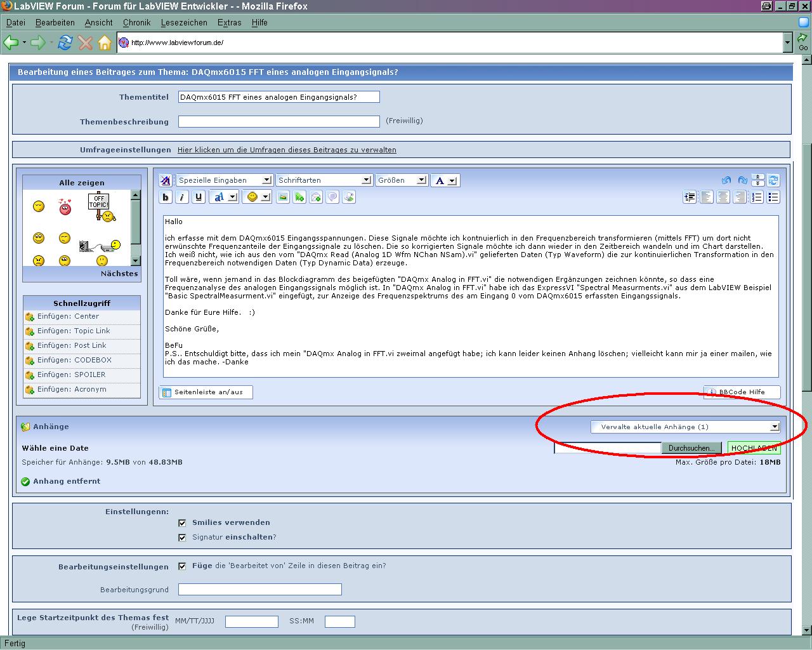
Task: Center text alignment in editor
Action: (x=723, y=197)
